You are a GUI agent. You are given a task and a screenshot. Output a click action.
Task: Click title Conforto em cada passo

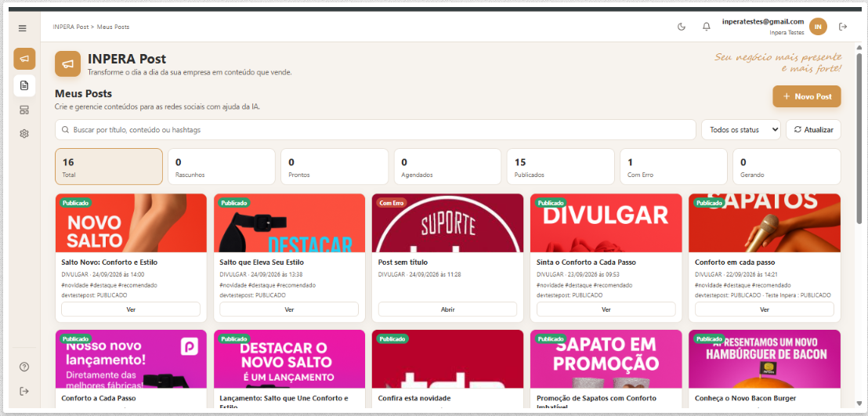(x=735, y=262)
